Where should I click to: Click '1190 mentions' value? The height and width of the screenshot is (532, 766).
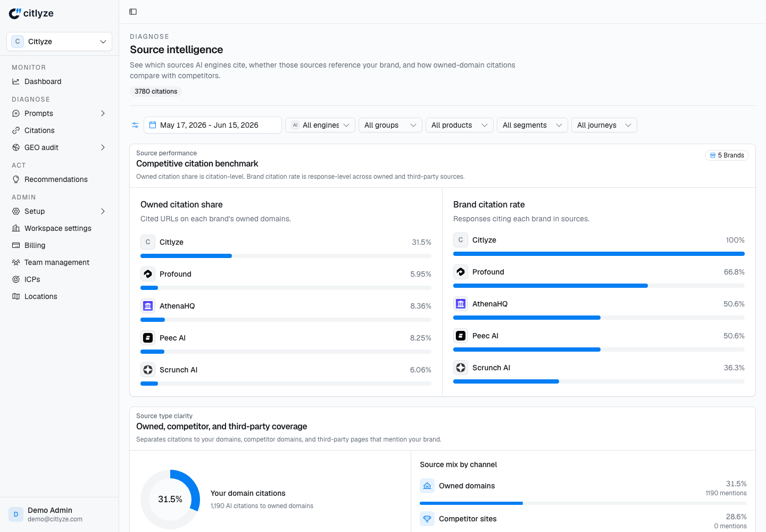[x=726, y=493]
